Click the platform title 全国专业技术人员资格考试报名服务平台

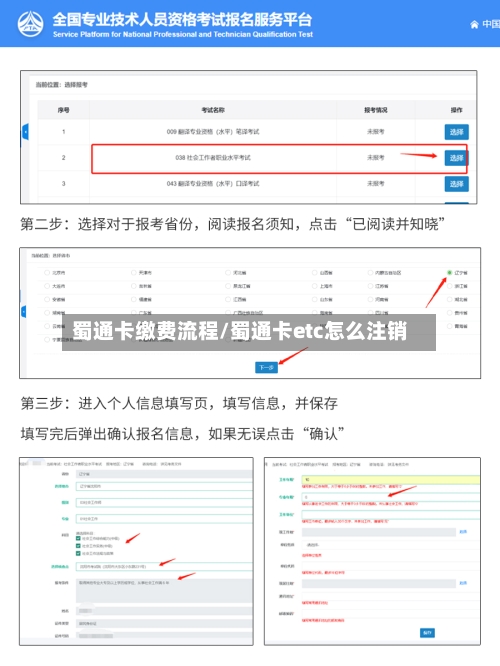pyautogui.click(x=182, y=20)
